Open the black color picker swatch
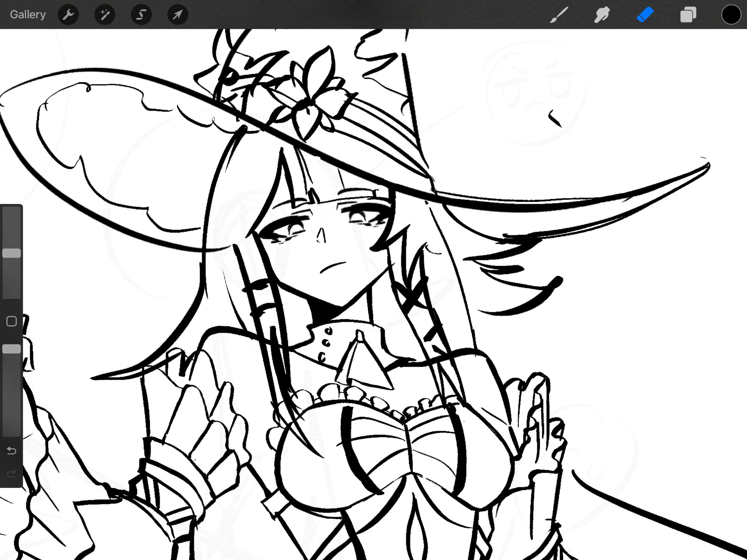 731,15
